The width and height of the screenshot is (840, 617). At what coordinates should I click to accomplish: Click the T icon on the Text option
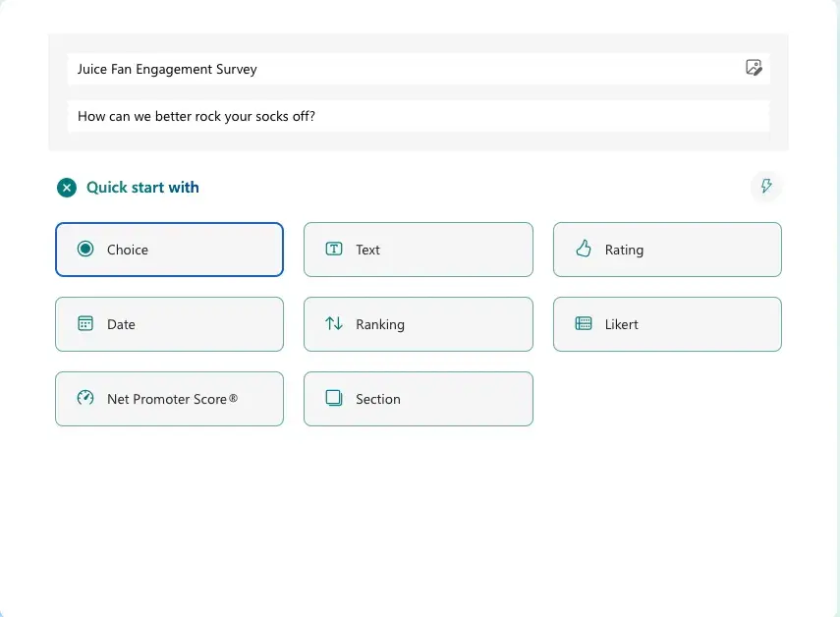[x=332, y=250]
